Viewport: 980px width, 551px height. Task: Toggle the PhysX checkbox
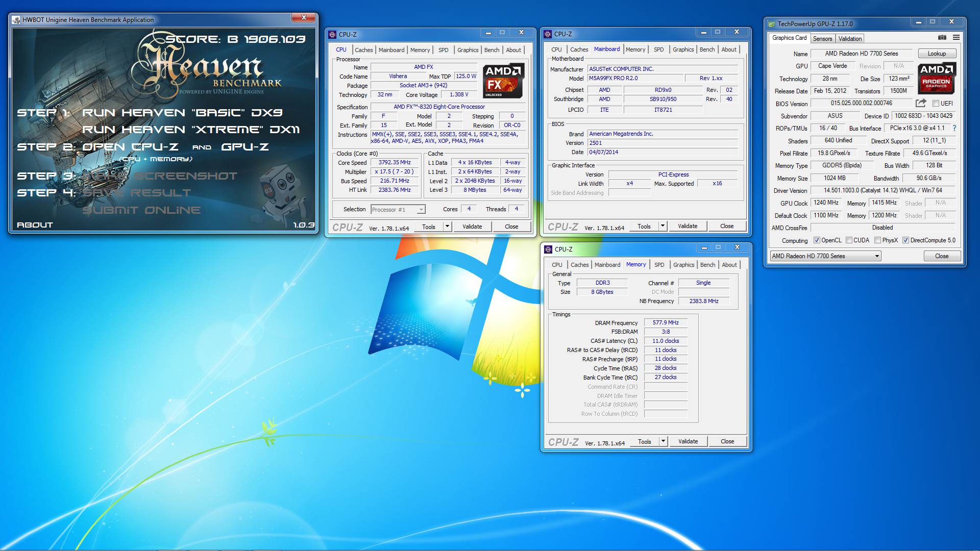click(x=877, y=240)
